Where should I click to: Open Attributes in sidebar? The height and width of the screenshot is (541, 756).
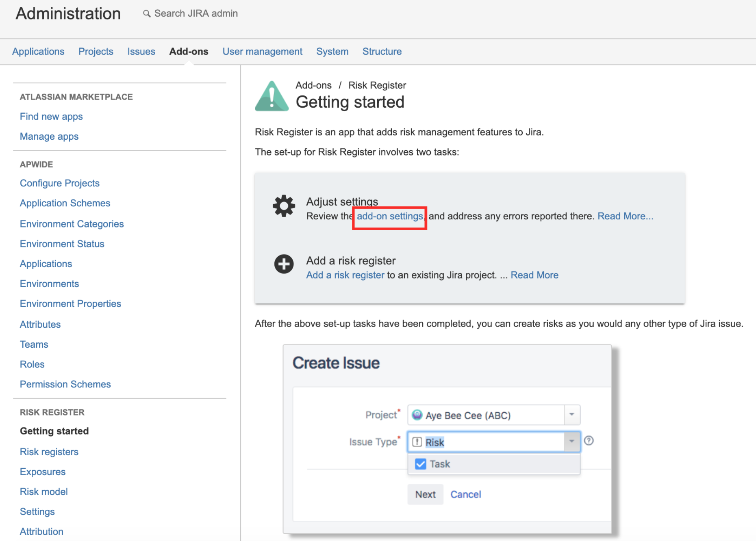point(40,324)
